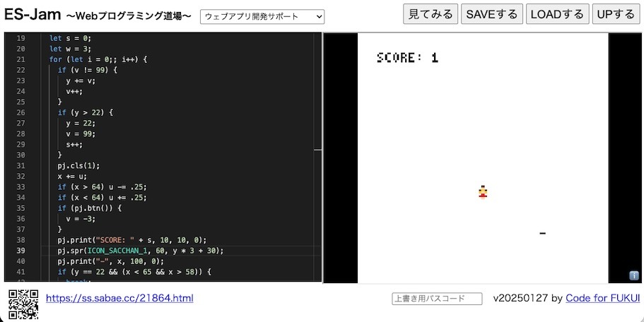Screen dimensions: 644x322
Task: Open the ウェブアプリ開発サポート dropdown
Action: pyautogui.click(x=262, y=16)
